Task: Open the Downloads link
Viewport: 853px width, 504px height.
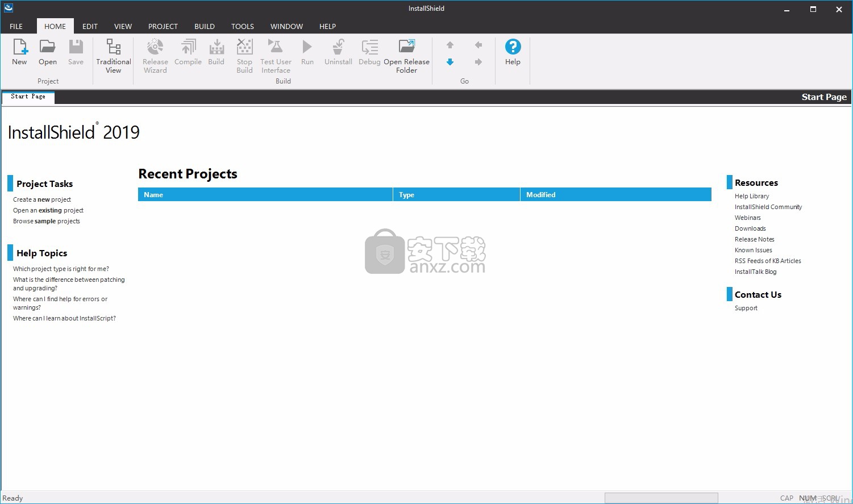Action: pyautogui.click(x=750, y=228)
